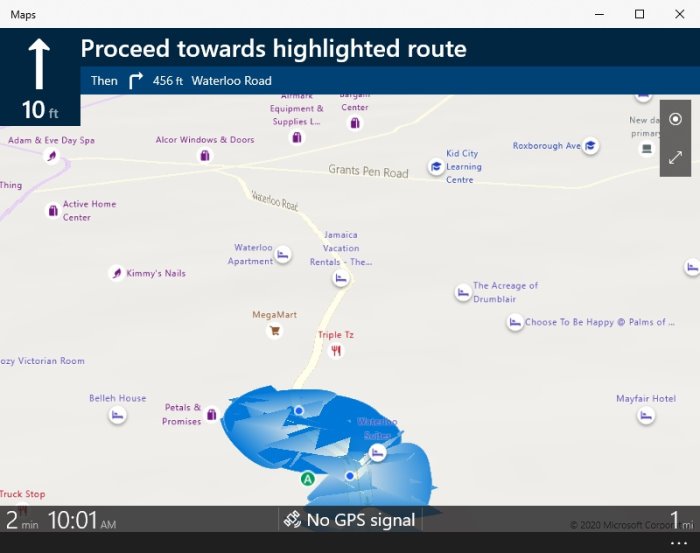
Task: Click the Proceed towards highlighted route banner
Action: pos(274,48)
